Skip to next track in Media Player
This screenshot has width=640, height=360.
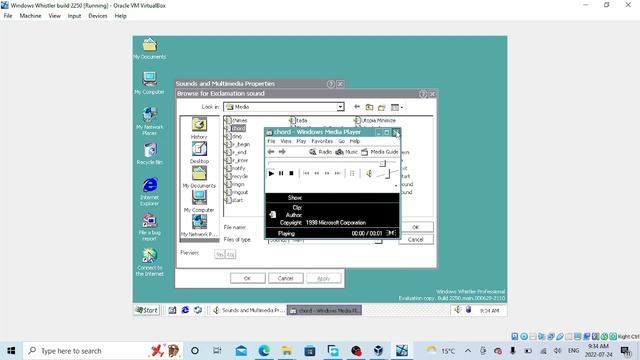pos(337,173)
